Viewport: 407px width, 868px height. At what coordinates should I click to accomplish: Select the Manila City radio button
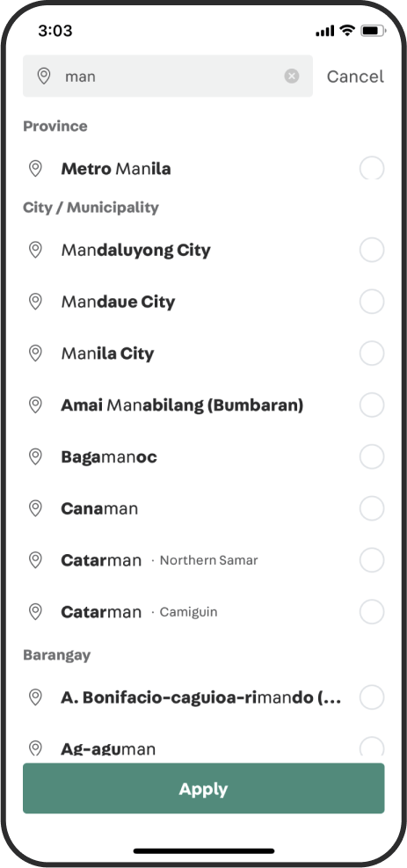(x=372, y=354)
